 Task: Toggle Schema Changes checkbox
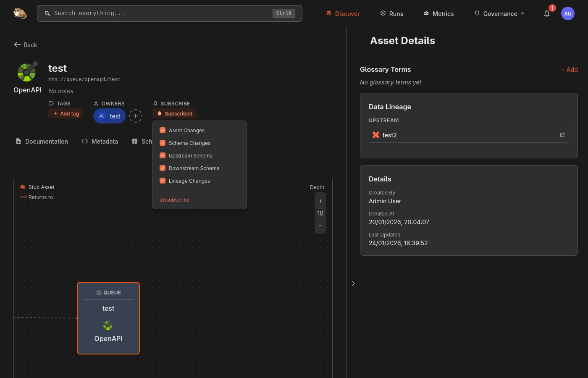tap(163, 143)
